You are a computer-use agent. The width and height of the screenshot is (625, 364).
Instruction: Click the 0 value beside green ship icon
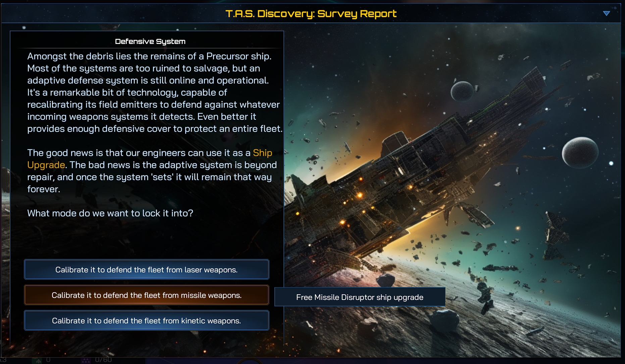(x=48, y=360)
